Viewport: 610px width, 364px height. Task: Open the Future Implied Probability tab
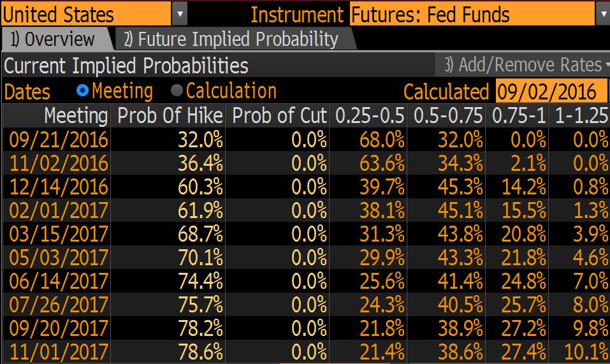[231, 40]
